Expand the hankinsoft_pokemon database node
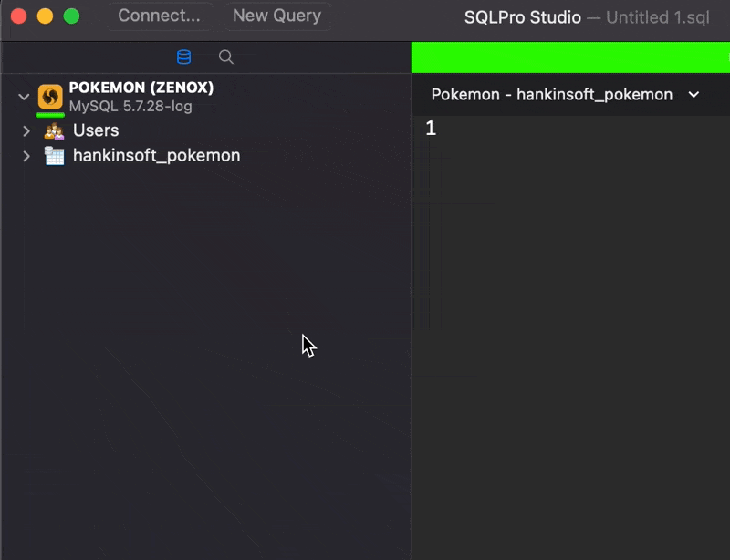The width and height of the screenshot is (730, 560). click(26, 155)
